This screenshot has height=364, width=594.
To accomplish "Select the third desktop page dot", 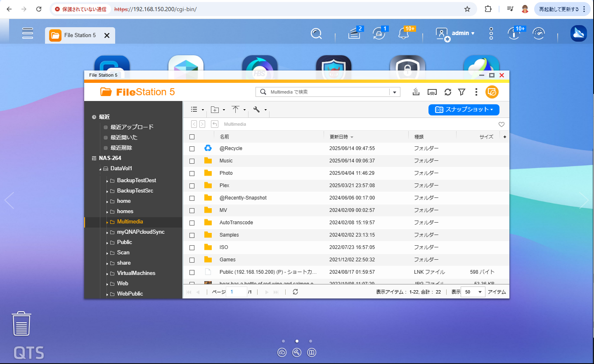I will tap(310, 341).
